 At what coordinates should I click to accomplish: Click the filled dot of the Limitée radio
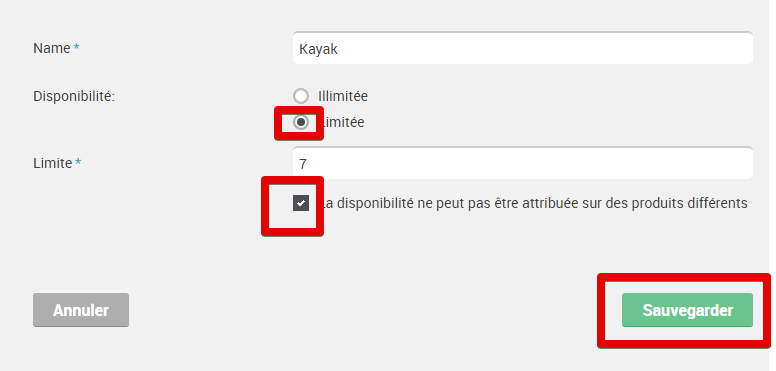point(301,122)
